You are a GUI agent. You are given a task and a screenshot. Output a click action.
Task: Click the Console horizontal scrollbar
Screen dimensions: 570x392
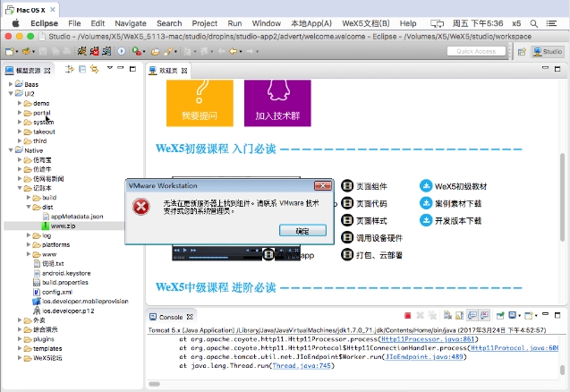pyautogui.click(x=155, y=384)
